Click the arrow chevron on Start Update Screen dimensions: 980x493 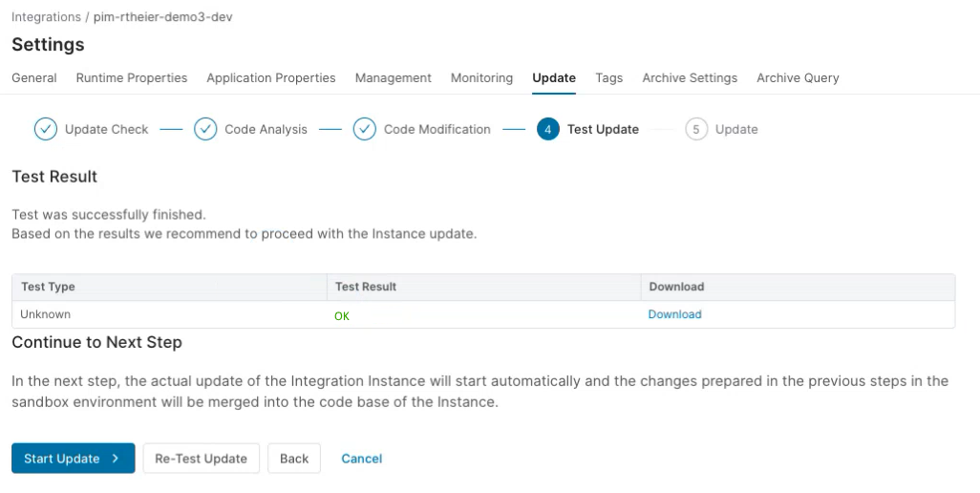click(x=116, y=459)
